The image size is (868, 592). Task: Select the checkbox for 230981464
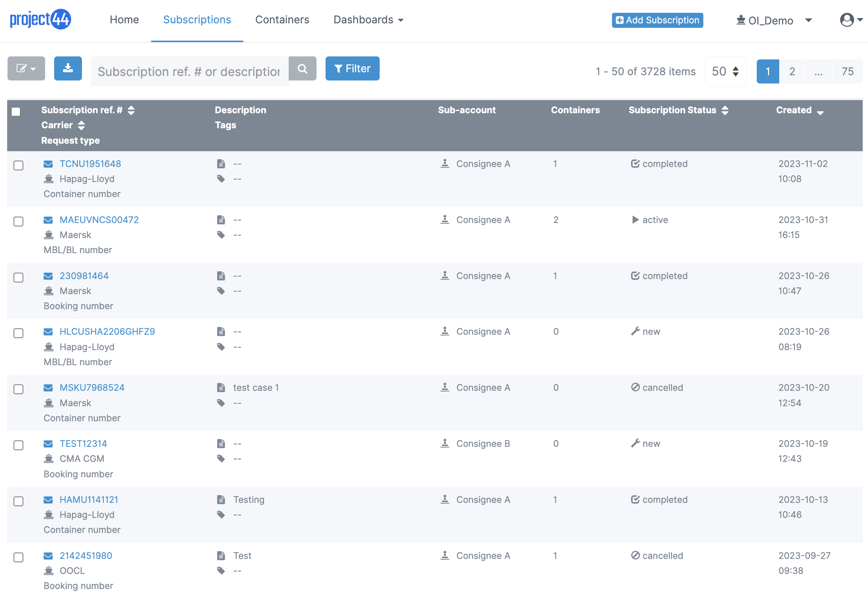coord(18,278)
